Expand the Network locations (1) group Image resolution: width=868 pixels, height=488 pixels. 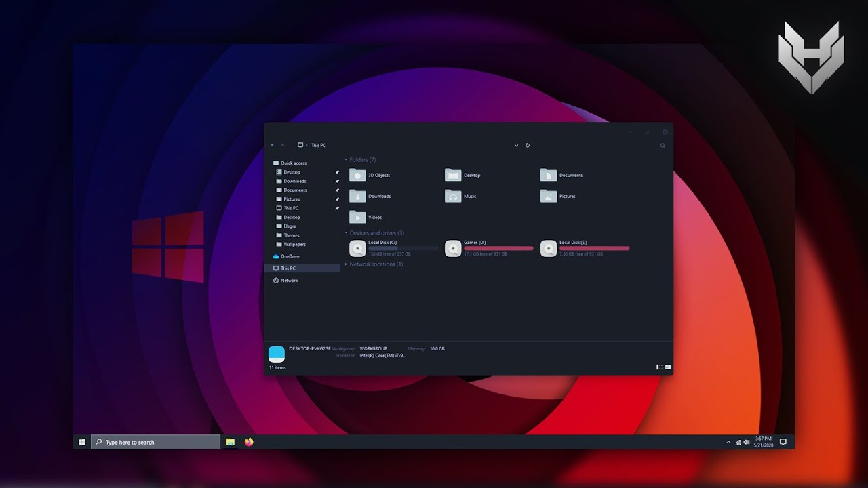(346, 264)
